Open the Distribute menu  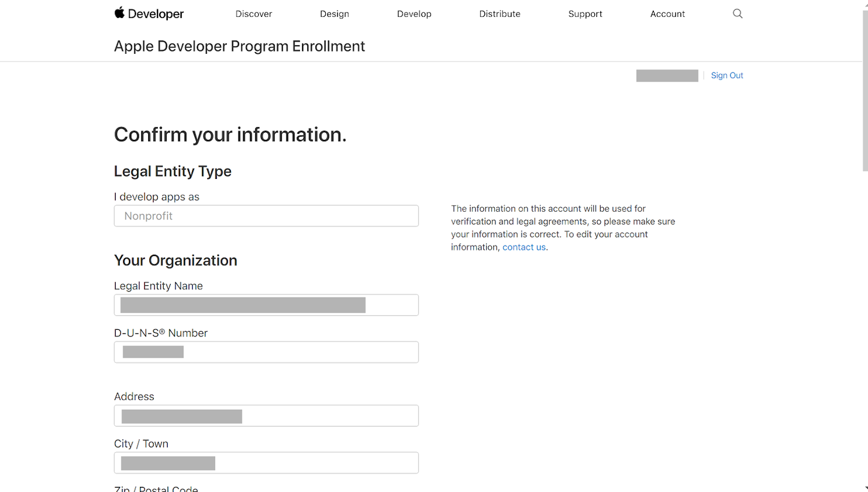[x=500, y=14]
